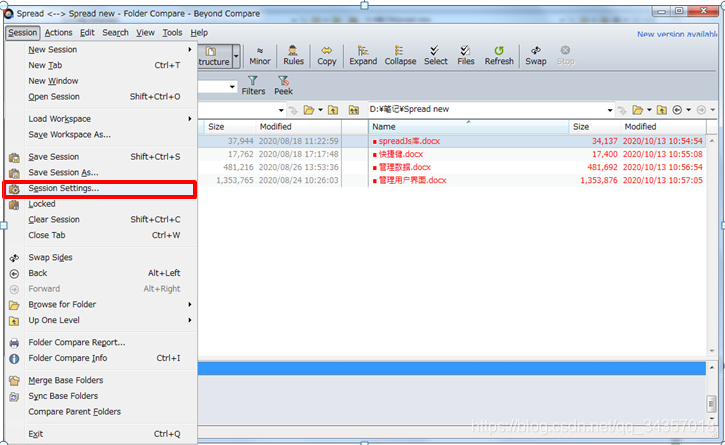The image size is (725, 445).
Task: Open the left folder path dropdown
Action: click(281, 110)
